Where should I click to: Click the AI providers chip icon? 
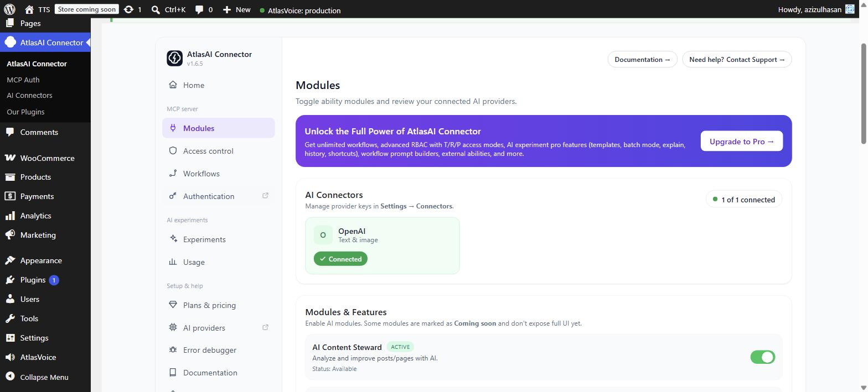pyautogui.click(x=173, y=327)
